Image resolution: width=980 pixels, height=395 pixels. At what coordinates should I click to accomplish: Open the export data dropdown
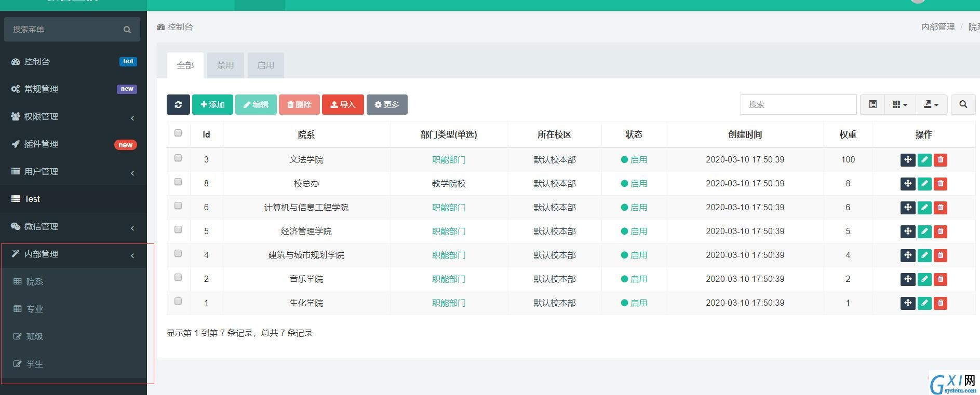pos(931,104)
